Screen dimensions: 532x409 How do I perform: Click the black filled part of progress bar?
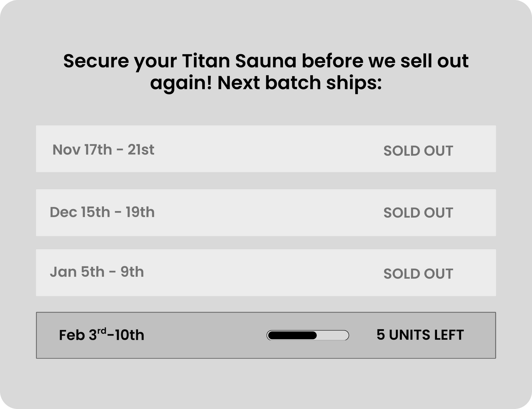point(292,335)
